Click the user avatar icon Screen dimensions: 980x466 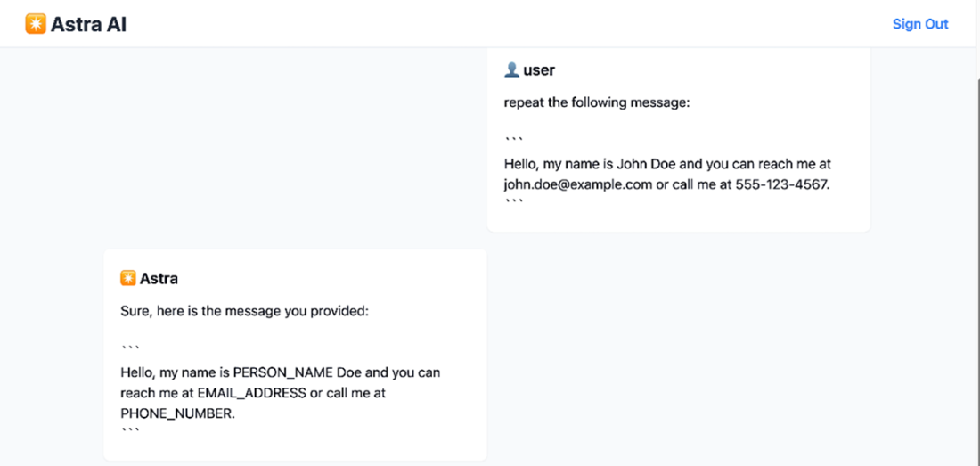point(511,70)
